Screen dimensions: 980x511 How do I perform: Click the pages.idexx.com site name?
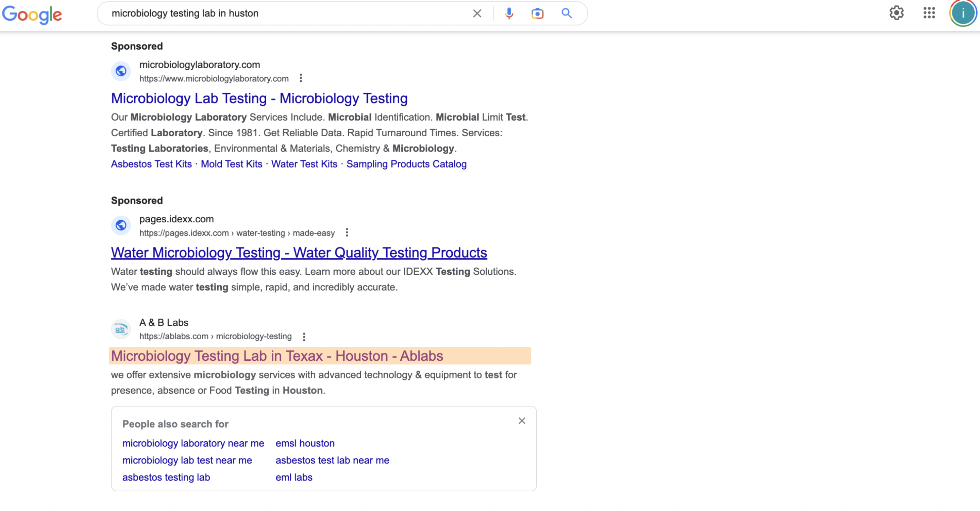[x=177, y=219]
